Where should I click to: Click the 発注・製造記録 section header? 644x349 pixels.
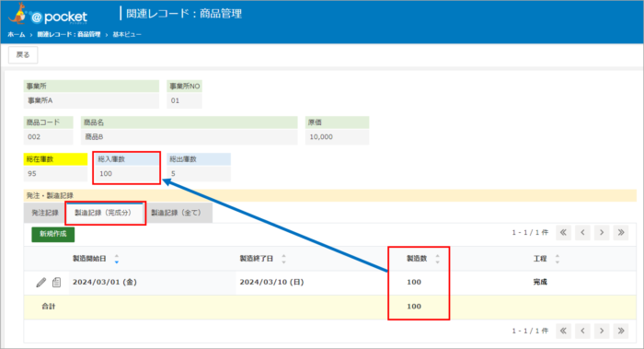click(x=330, y=195)
